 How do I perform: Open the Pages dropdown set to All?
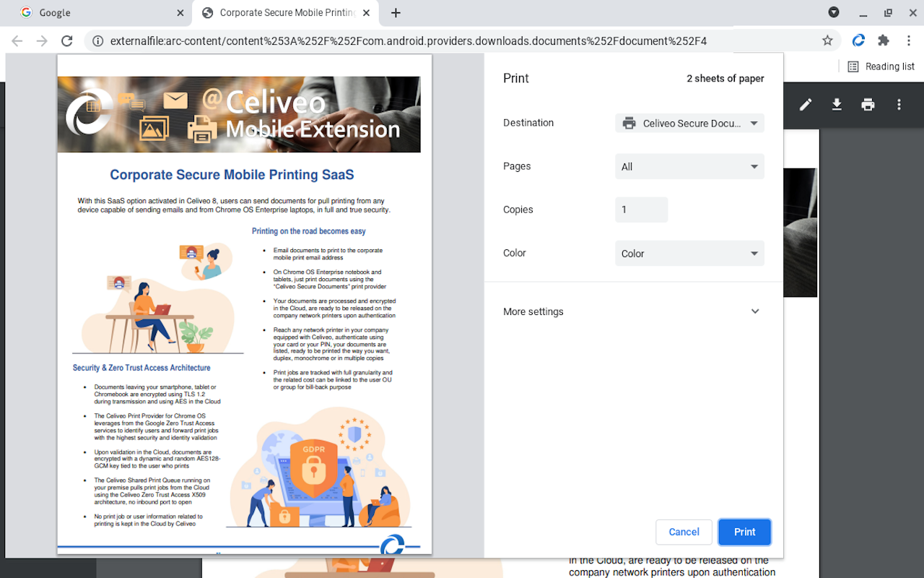pyautogui.click(x=689, y=166)
